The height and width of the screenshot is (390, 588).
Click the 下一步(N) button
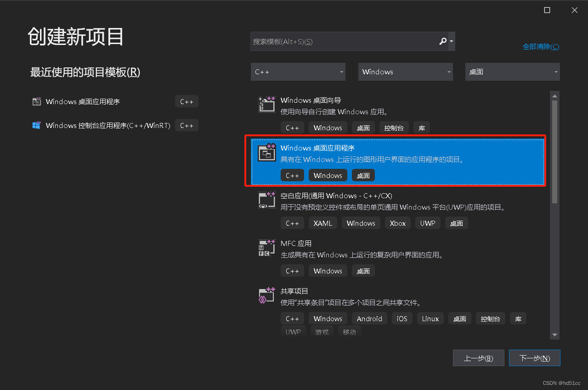[x=534, y=358]
